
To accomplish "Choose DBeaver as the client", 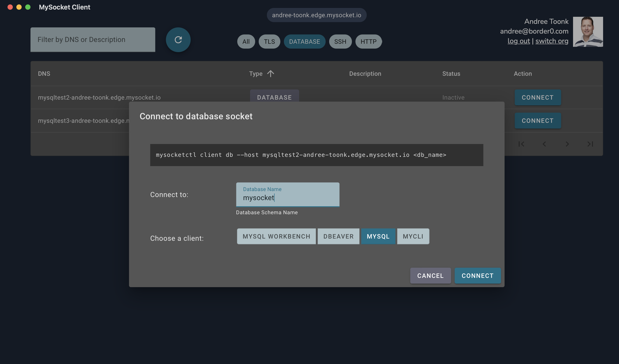I will (338, 236).
